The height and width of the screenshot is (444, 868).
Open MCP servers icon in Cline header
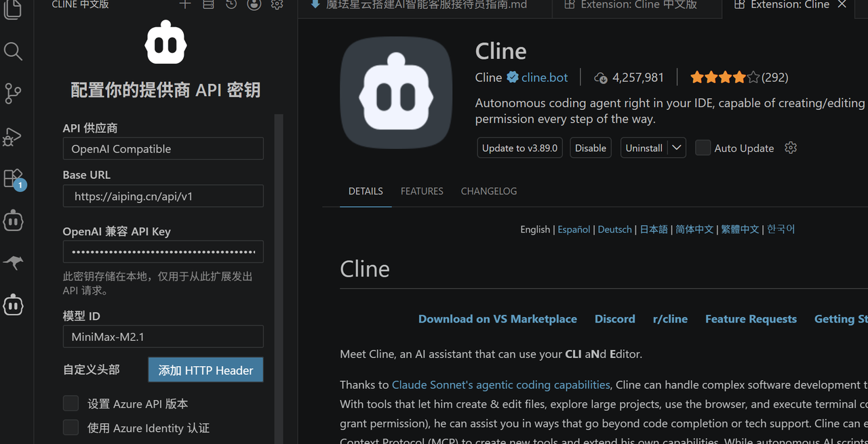[x=208, y=5]
